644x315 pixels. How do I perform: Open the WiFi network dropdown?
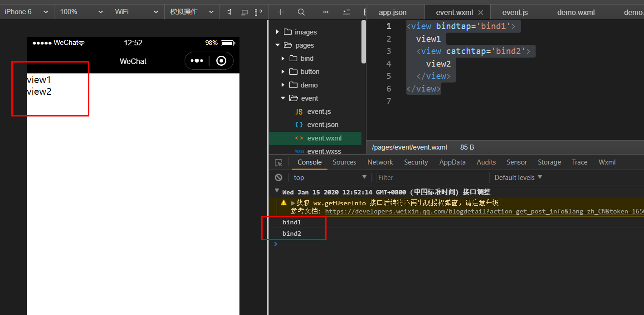click(137, 12)
